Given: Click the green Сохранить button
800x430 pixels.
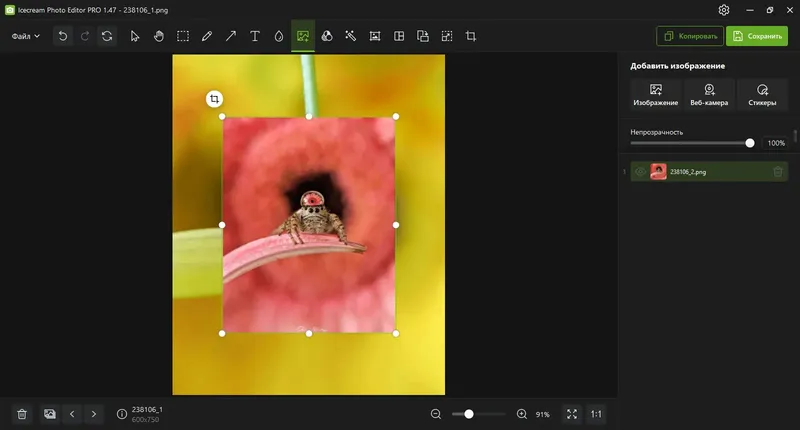Looking at the screenshot, I should [x=756, y=36].
